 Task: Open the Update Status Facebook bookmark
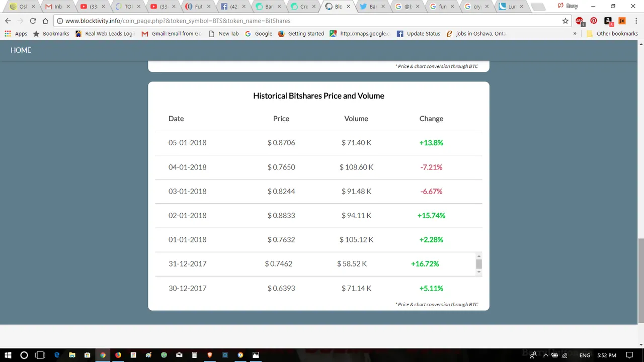click(419, 34)
